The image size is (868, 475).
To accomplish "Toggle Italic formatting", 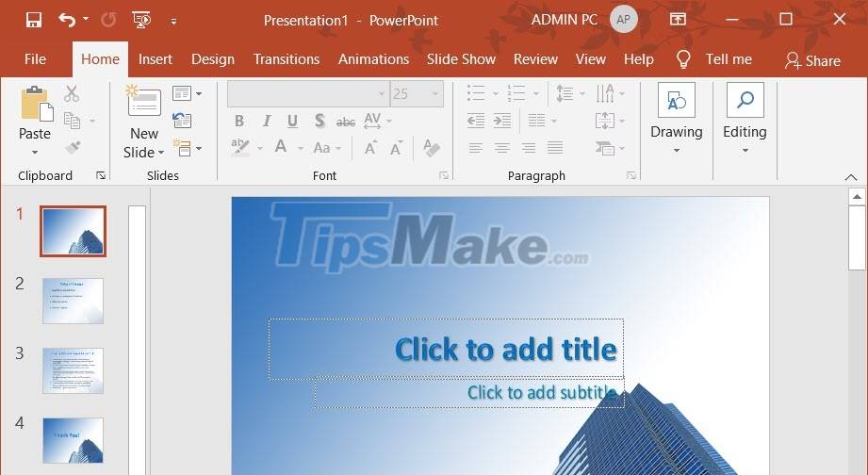I will [267, 121].
